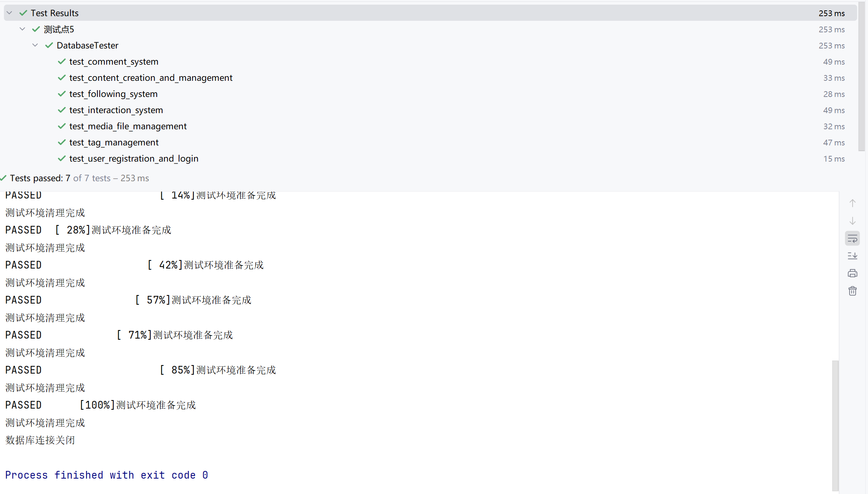The height and width of the screenshot is (494, 868).
Task: Clear console with the trash icon
Action: click(x=852, y=291)
